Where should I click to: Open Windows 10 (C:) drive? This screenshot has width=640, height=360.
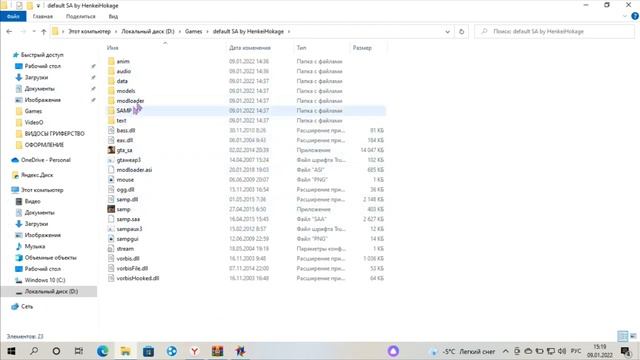coord(45,280)
